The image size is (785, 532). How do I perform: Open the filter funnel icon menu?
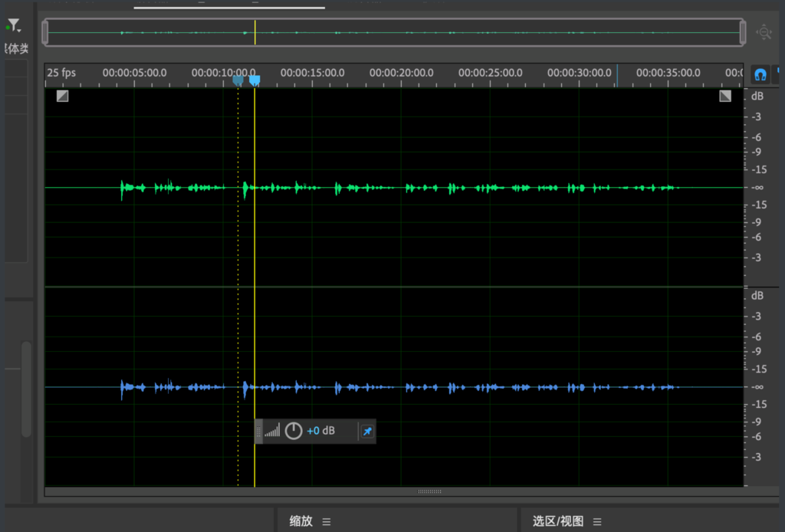point(14,25)
